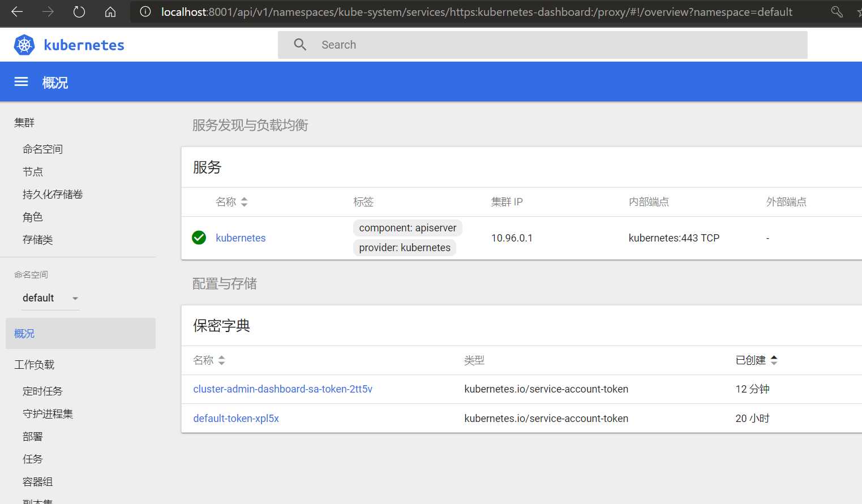Click the site info icon in address bar

[x=145, y=12]
